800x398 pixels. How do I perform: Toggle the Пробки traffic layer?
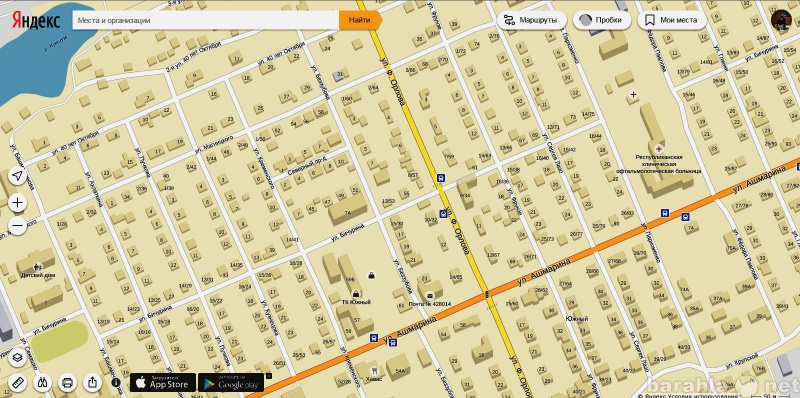(x=602, y=20)
